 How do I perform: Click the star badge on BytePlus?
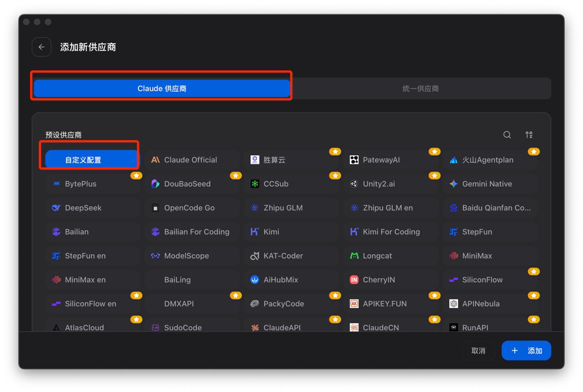[136, 176]
